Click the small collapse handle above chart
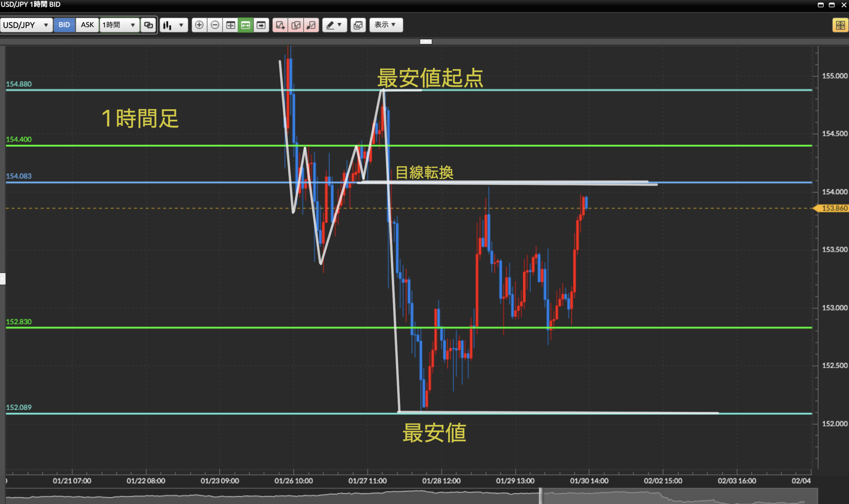 click(x=425, y=41)
